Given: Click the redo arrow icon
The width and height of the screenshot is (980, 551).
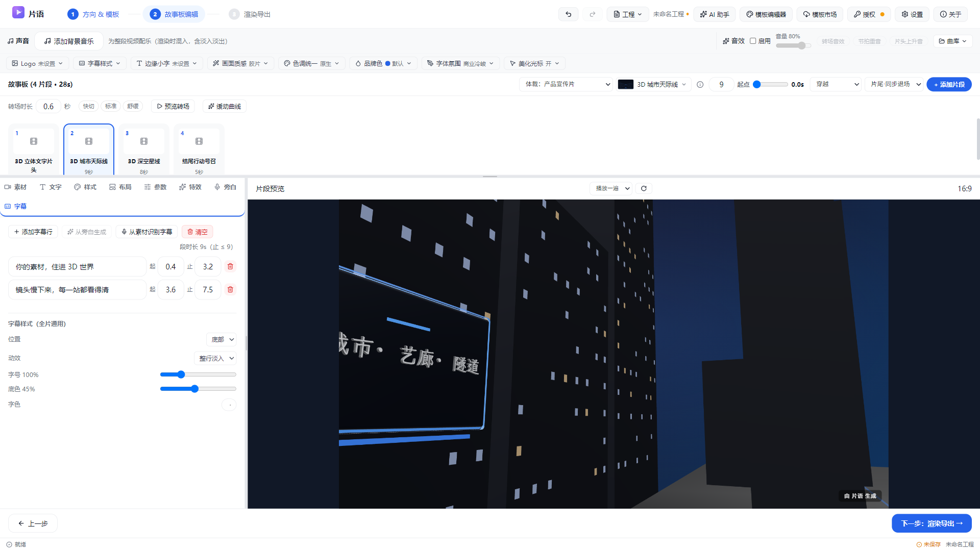Looking at the screenshot, I should pos(592,14).
